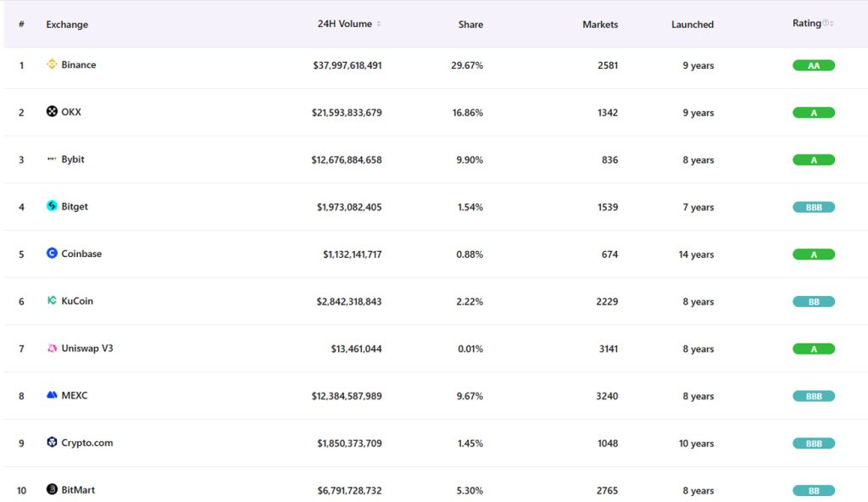Open the BitMart exchange link
Screen dimensions: 868x502
78,490
